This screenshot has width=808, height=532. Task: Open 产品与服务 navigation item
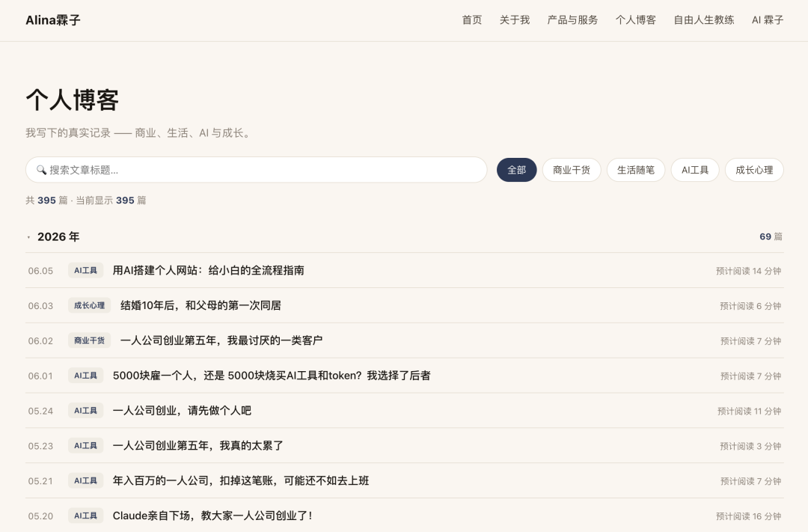coord(572,20)
